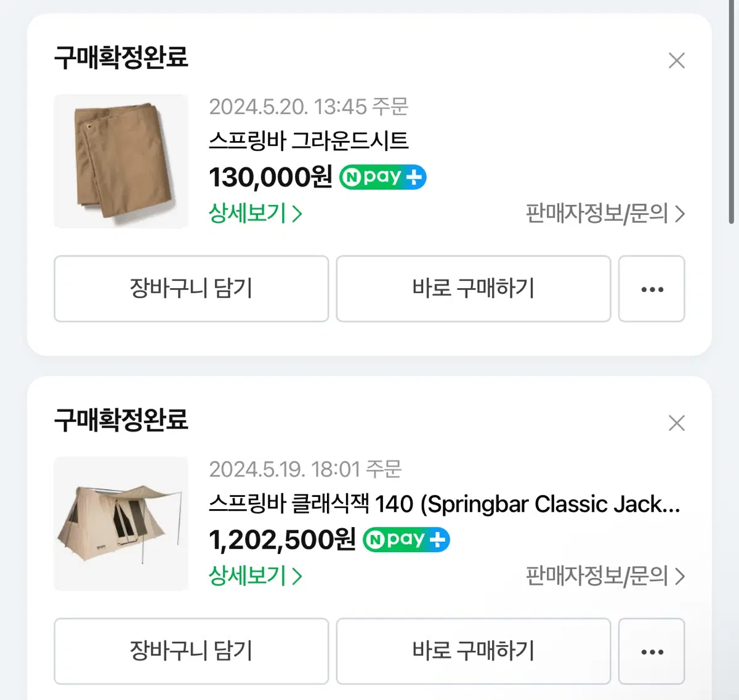View 판매자정보/문의 for the Classic Jack tent
Screen dimensions: 739x700
click(605, 576)
